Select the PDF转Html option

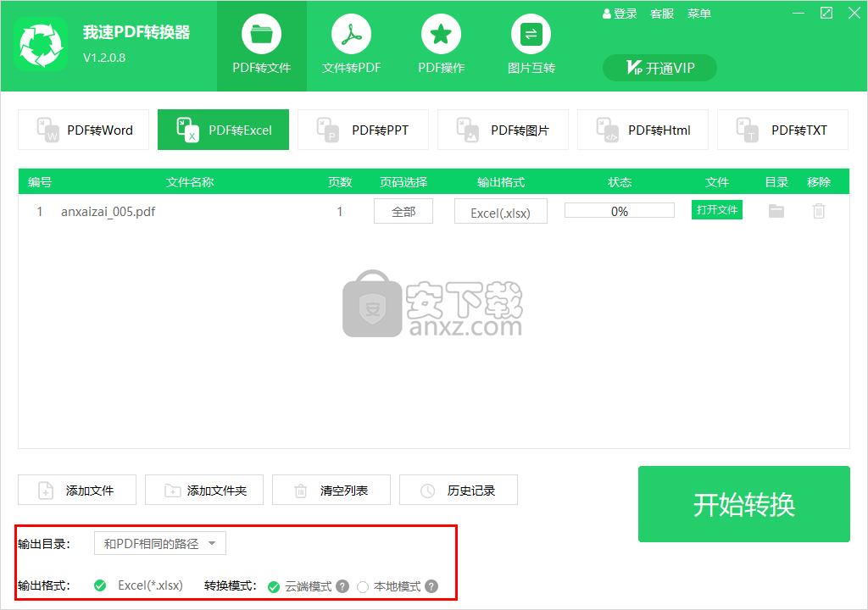(643, 130)
